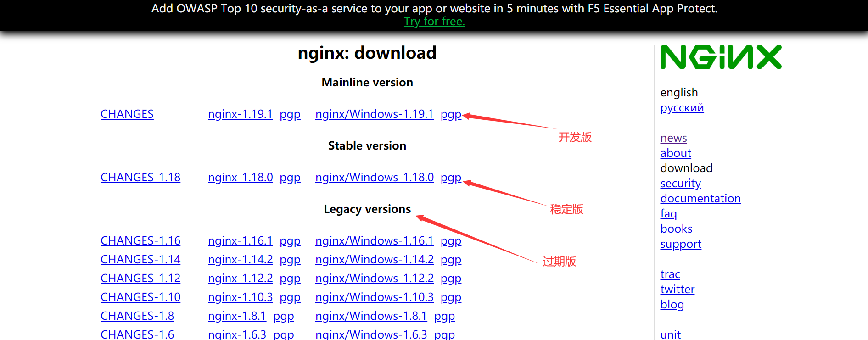Open pgp for nginx/Windows-1.8.1
868x340 pixels.
[444, 317]
